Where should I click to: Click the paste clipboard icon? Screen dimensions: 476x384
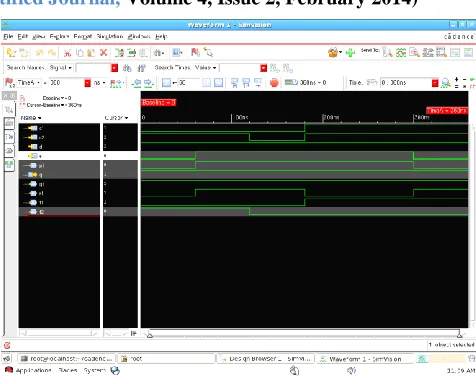click(x=91, y=53)
